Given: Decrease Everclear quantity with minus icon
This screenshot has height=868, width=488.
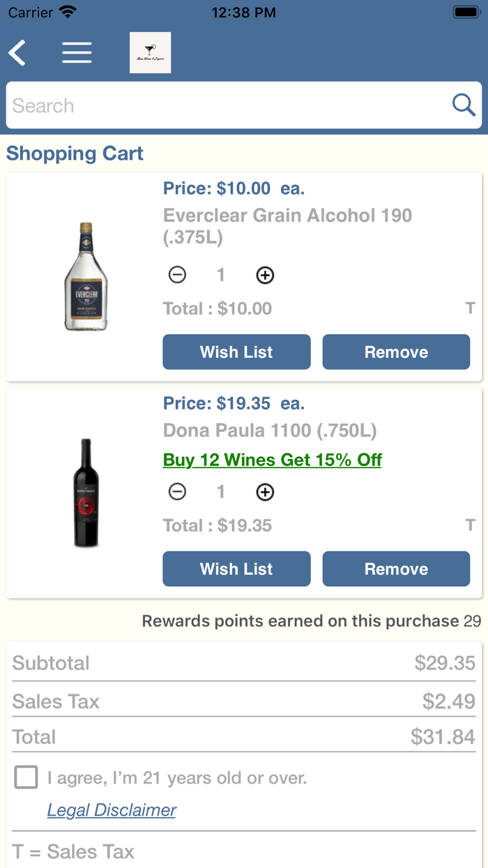Looking at the screenshot, I should [177, 275].
